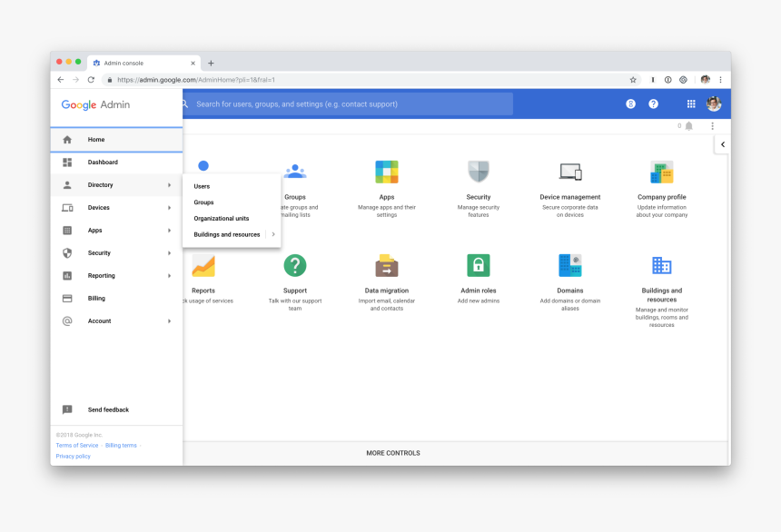Reload the page in the browser
The image size is (781, 532).
(91, 80)
